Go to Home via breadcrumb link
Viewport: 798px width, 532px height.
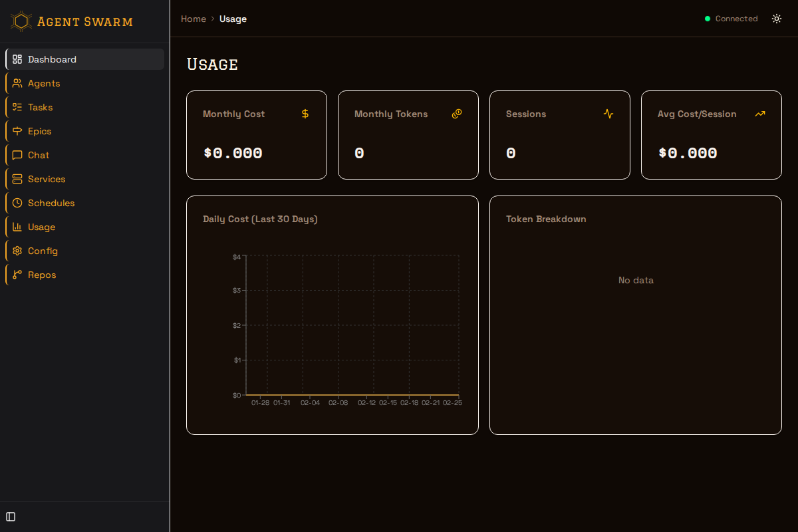194,19
